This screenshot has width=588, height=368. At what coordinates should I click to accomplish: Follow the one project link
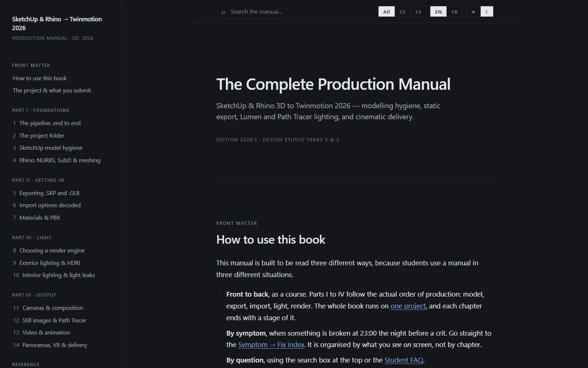pos(408,306)
